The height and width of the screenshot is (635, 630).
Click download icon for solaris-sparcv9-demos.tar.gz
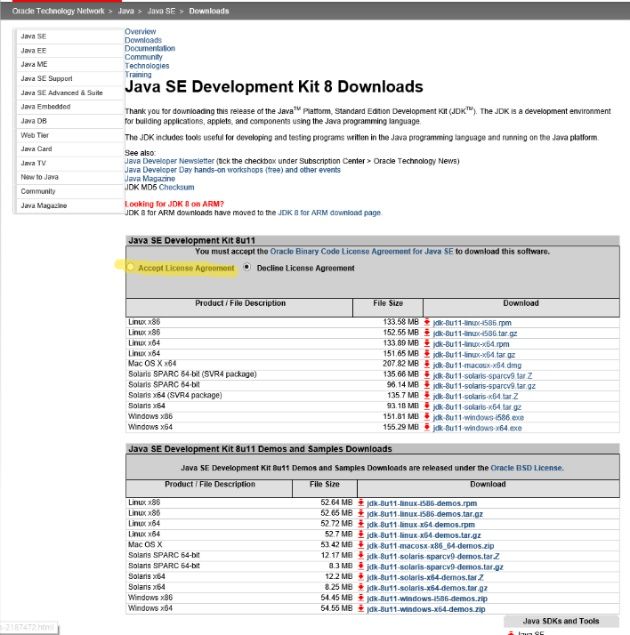pyautogui.click(x=361, y=566)
